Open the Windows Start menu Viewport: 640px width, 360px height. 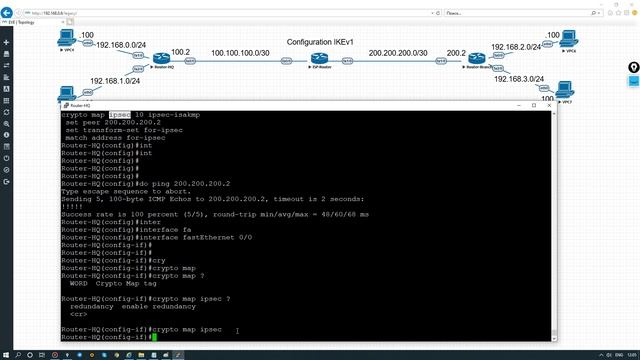click(x=6, y=355)
